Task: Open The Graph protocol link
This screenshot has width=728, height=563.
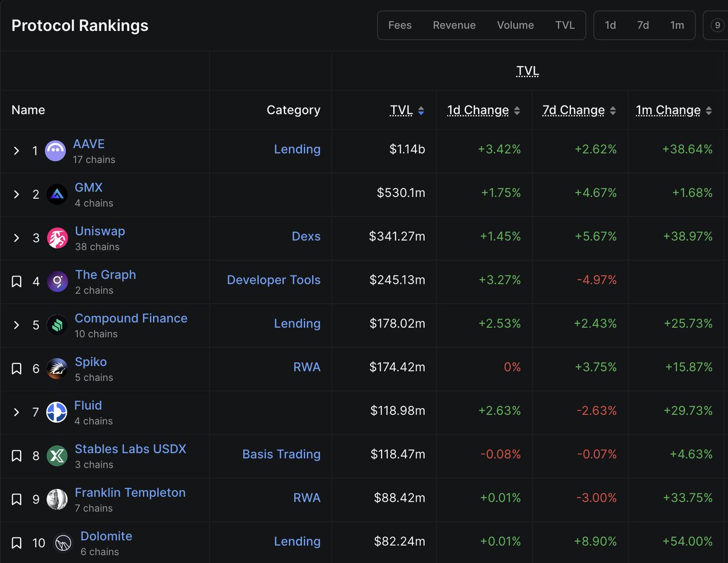Action: [106, 275]
